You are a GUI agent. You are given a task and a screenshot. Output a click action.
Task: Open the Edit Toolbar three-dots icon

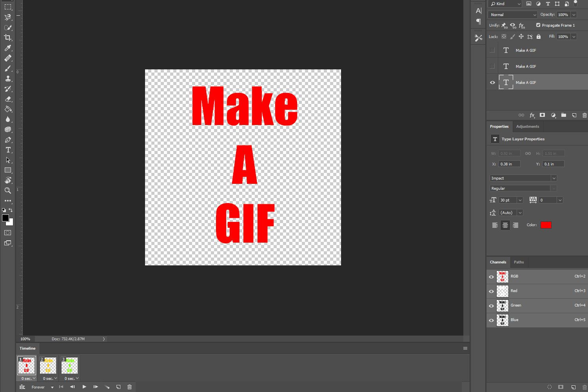tap(8, 201)
